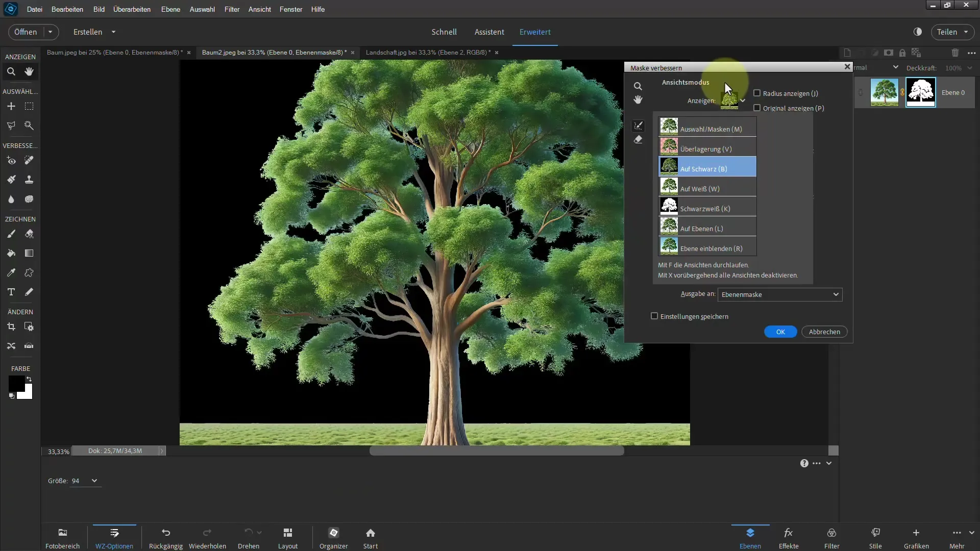Image resolution: width=980 pixels, height=551 pixels.
Task: Select the Move tool
Action: [x=11, y=106]
